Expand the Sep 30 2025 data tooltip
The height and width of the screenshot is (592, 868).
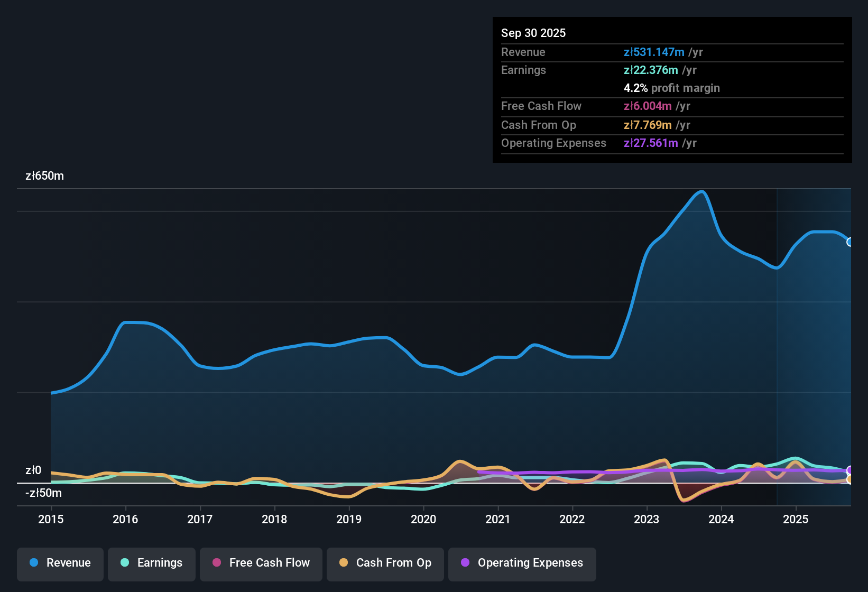[x=533, y=33]
